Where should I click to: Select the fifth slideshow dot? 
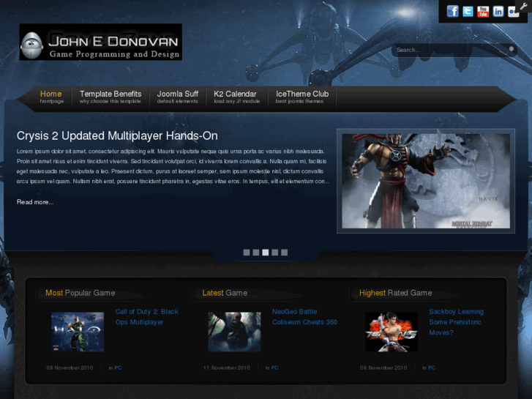(x=285, y=253)
